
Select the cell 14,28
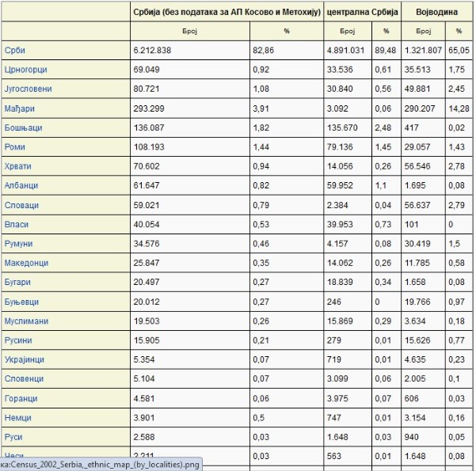(459, 108)
